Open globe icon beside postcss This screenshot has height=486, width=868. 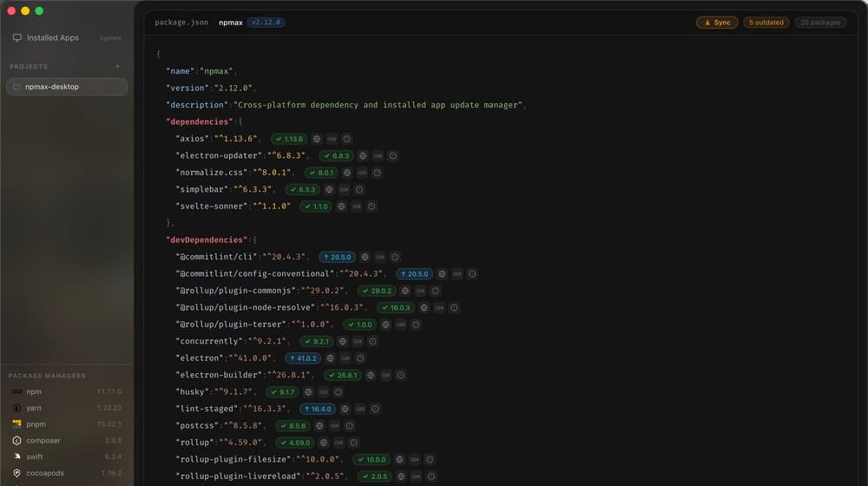click(319, 426)
